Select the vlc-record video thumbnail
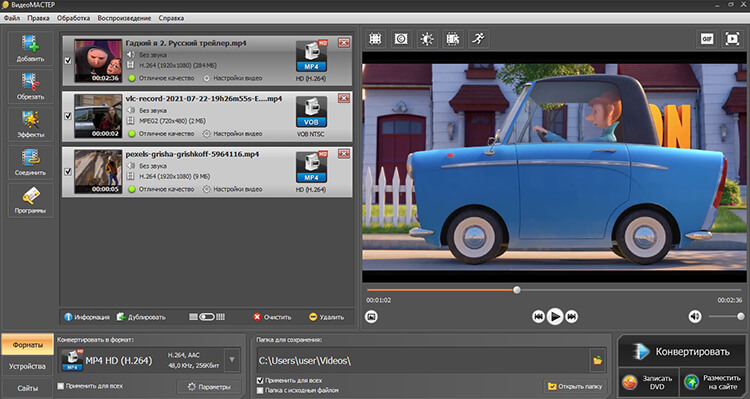This screenshot has width=750, height=399. 98,116
